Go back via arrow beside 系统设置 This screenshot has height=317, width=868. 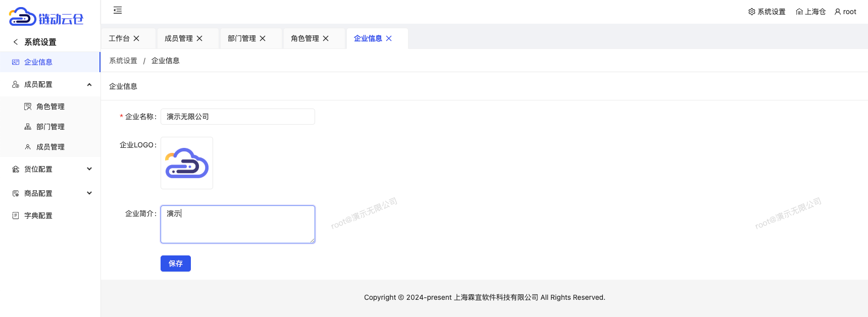[16, 42]
